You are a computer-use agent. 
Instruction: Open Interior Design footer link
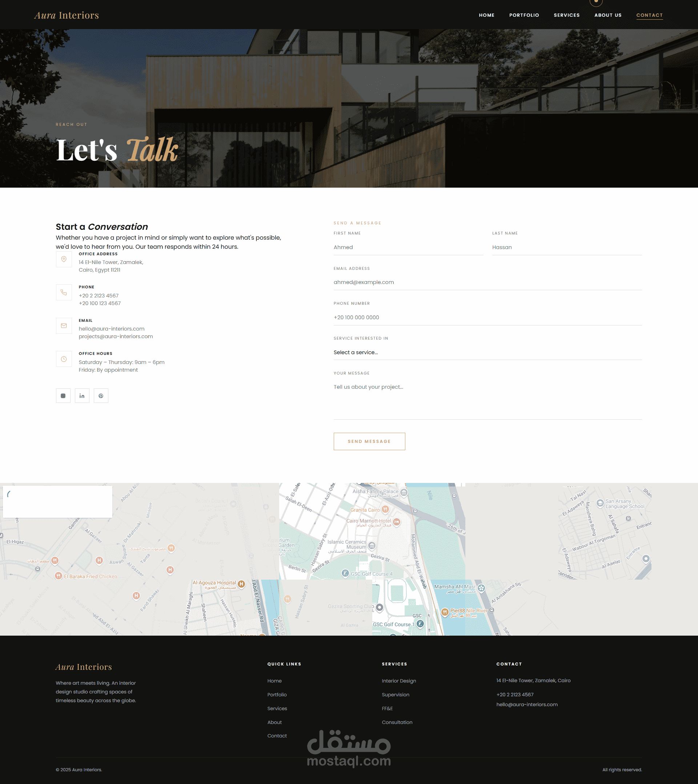coord(398,681)
